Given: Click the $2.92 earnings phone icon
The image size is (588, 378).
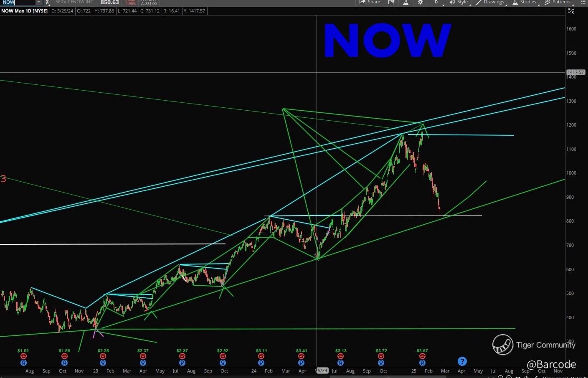Looking at the screenshot, I should (223, 356).
